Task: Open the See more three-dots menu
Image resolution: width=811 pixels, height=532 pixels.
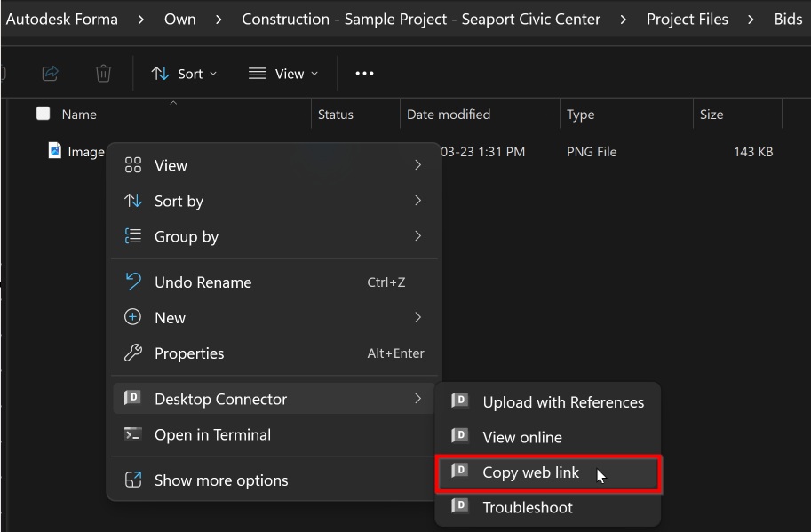Action: point(365,74)
